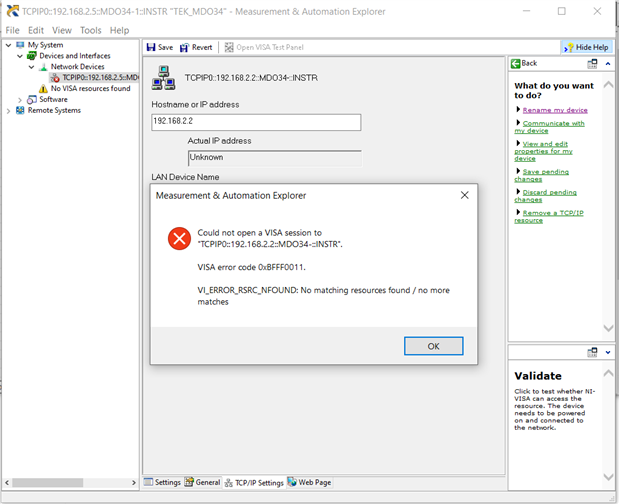This screenshot has width=619, height=504.
Task: Click the Open VISA Test Panel icon
Action: [x=229, y=47]
